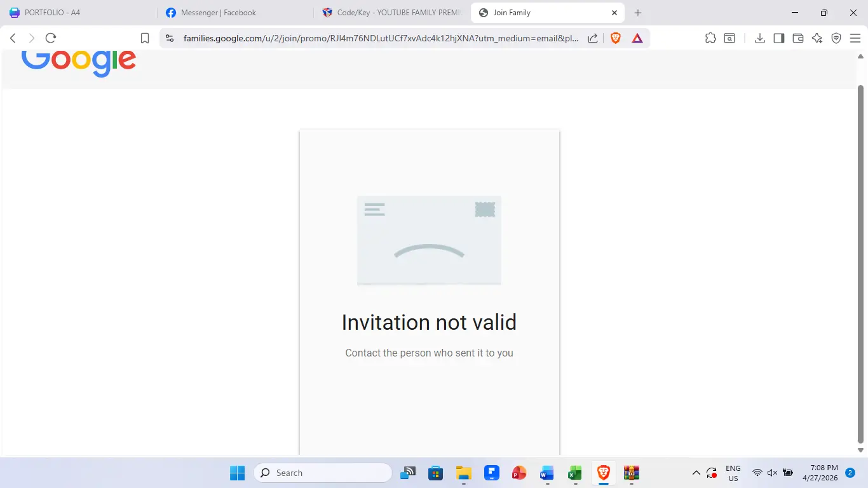
Task: Reload the Join Family page
Action: click(51, 38)
